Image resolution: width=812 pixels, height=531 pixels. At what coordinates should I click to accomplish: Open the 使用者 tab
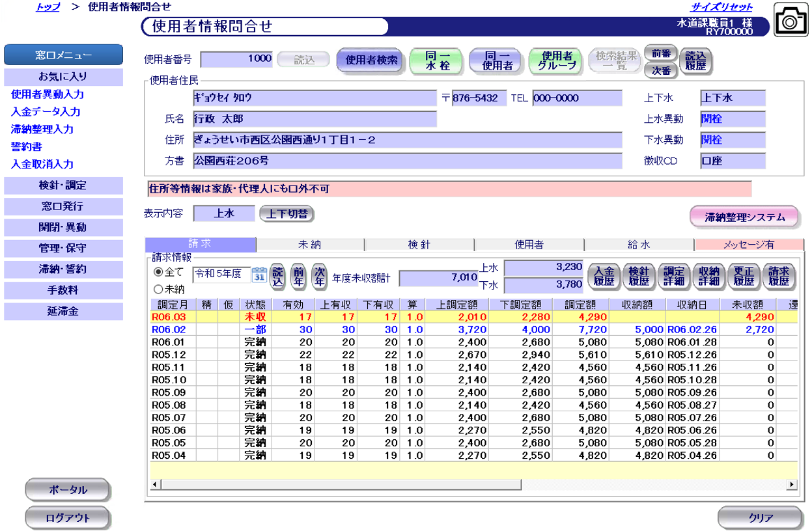529,245
